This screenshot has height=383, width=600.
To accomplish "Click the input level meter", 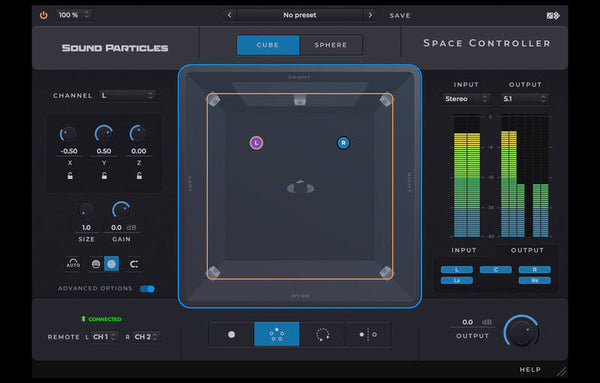I will pos(467,176).
